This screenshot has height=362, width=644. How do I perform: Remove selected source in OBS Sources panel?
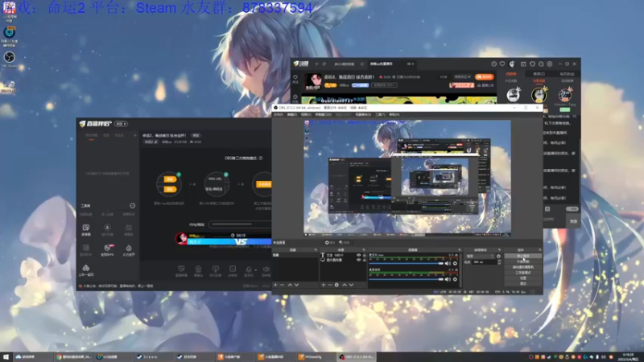tap(329, 285)
